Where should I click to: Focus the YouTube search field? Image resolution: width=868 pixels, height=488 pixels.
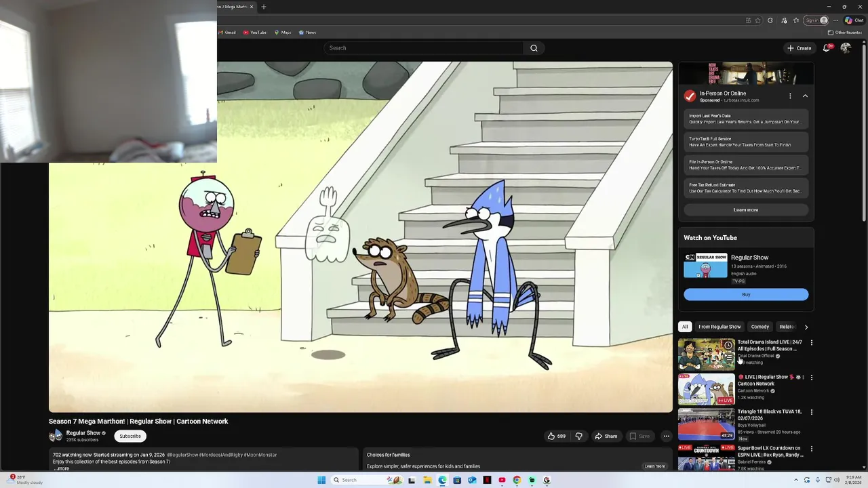424,48
